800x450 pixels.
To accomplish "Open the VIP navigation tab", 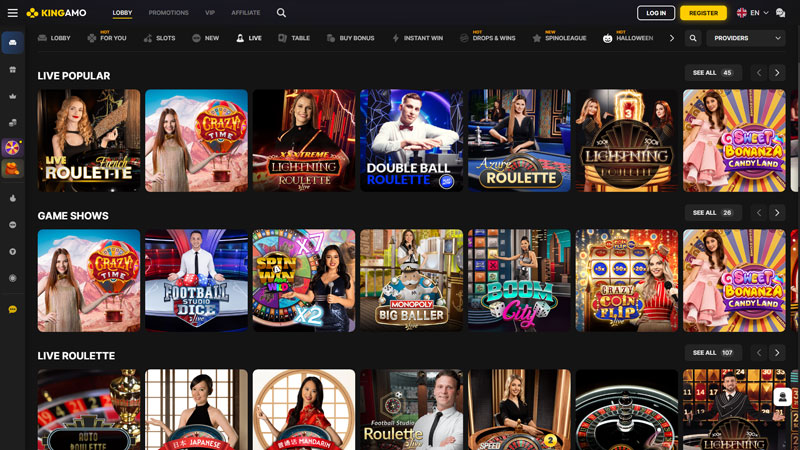I will (x=210, y=13).
